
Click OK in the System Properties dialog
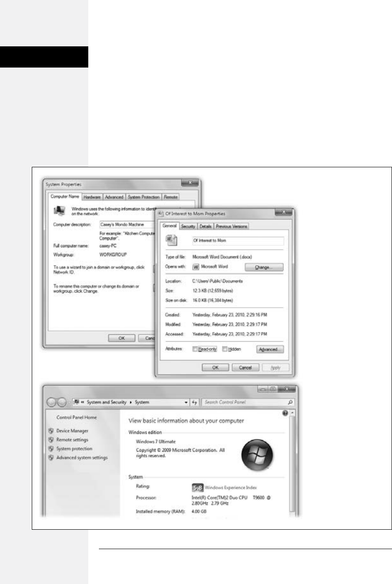122,338
